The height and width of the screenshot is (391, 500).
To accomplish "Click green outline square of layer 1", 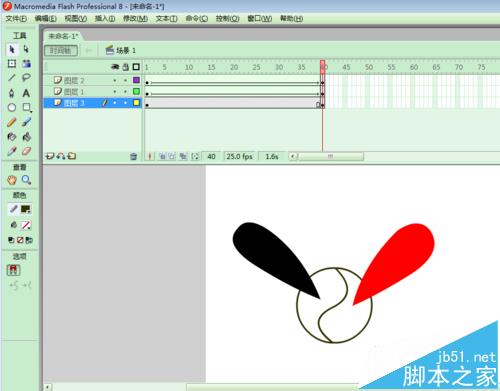I will point(136,91).
